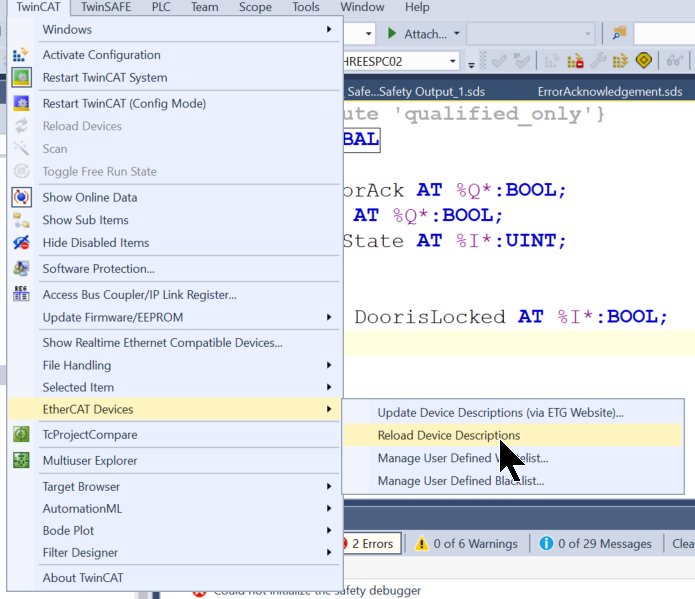Choose Show Realtime Ethernet Compatible Devices

[174, 342]
